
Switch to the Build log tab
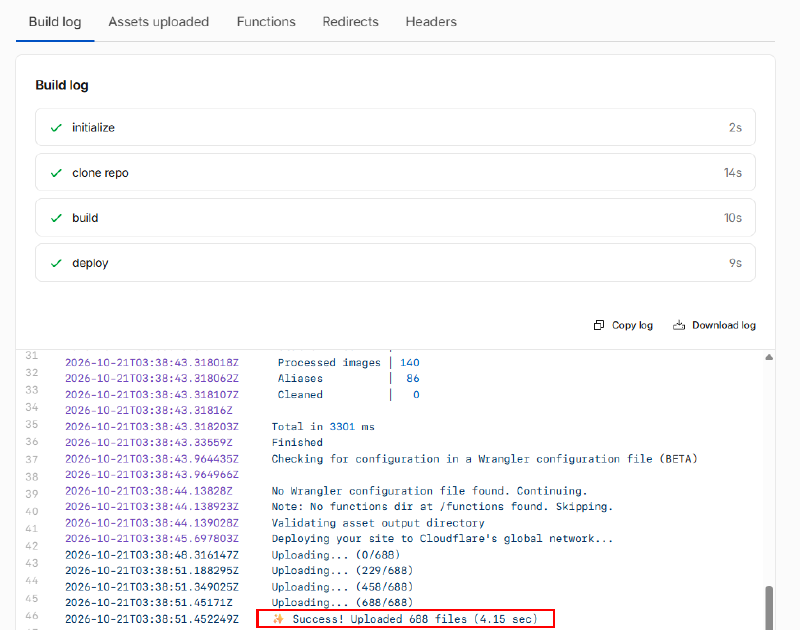(55, 21)
